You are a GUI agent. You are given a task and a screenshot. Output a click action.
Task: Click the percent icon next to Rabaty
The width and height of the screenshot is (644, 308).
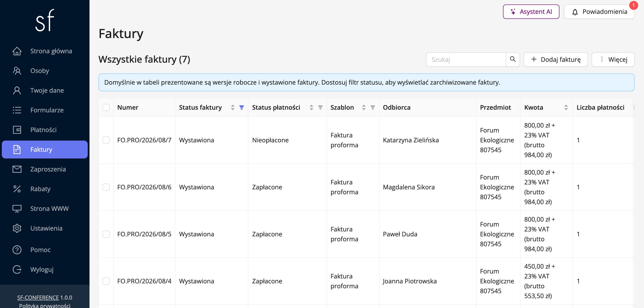click(17, 189)
